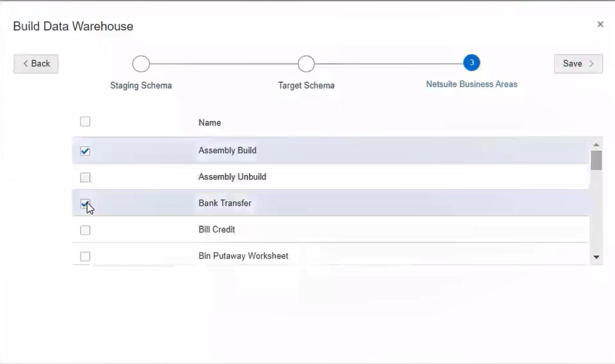
Task: Click the Save button
Action: [578, 64]
